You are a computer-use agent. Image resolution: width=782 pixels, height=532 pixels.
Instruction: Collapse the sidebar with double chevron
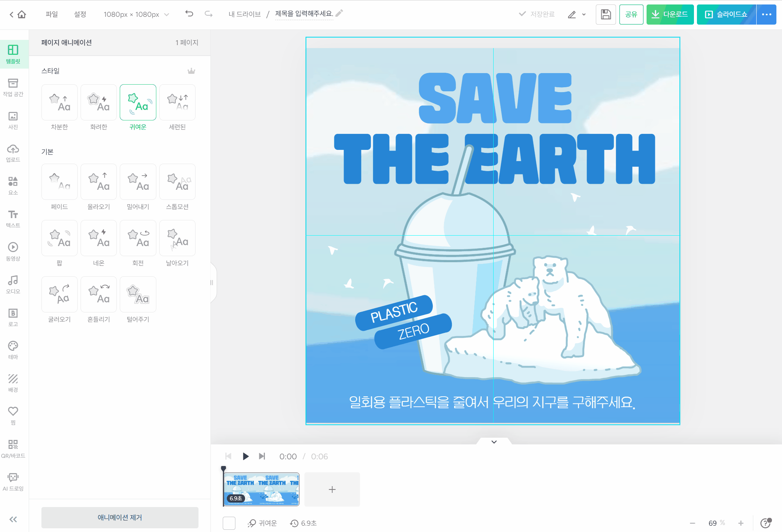[13, 519]
